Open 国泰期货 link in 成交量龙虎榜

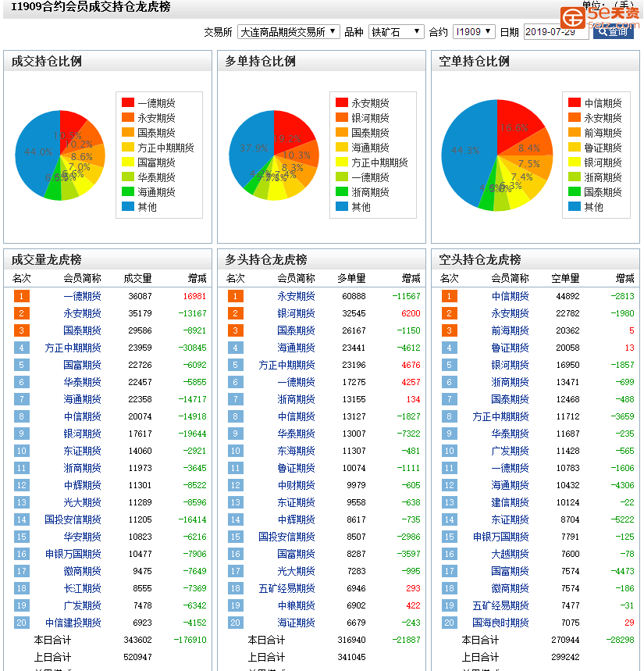click(x=82, y=330)
